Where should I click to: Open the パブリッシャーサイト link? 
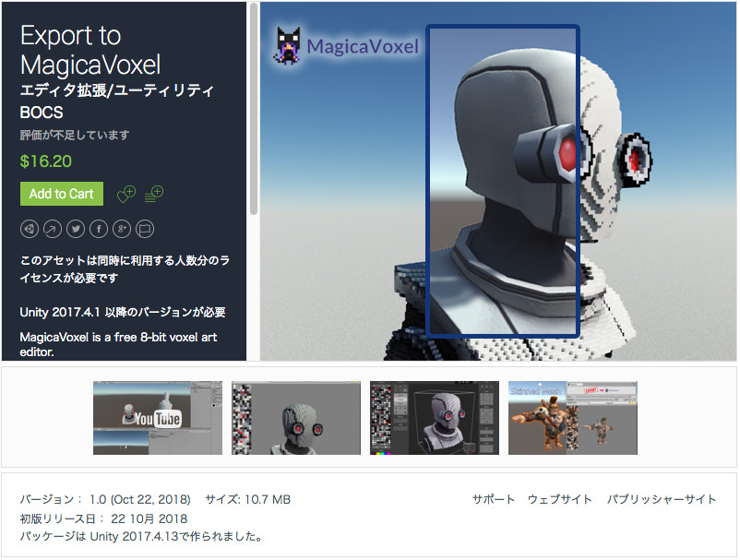(x=662, y=499)
